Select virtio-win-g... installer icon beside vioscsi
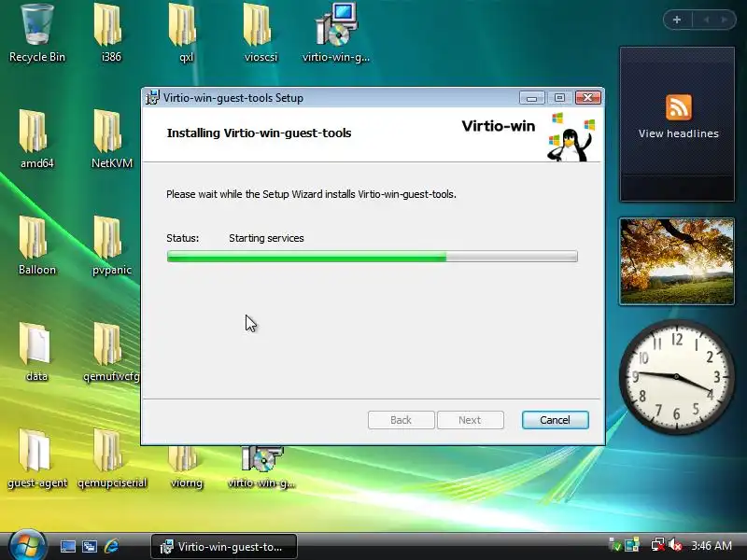Viewport: 747px width, 560px height. (x=336, y=34)
